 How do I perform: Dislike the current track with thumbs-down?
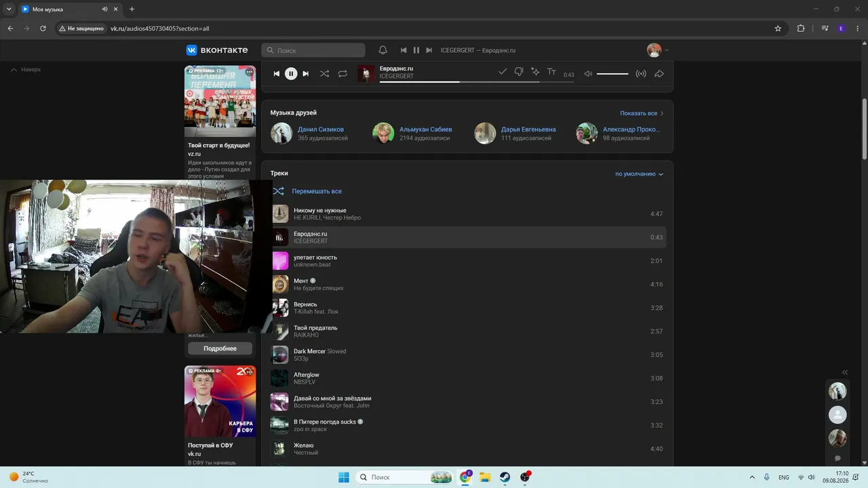click(519, 72)
